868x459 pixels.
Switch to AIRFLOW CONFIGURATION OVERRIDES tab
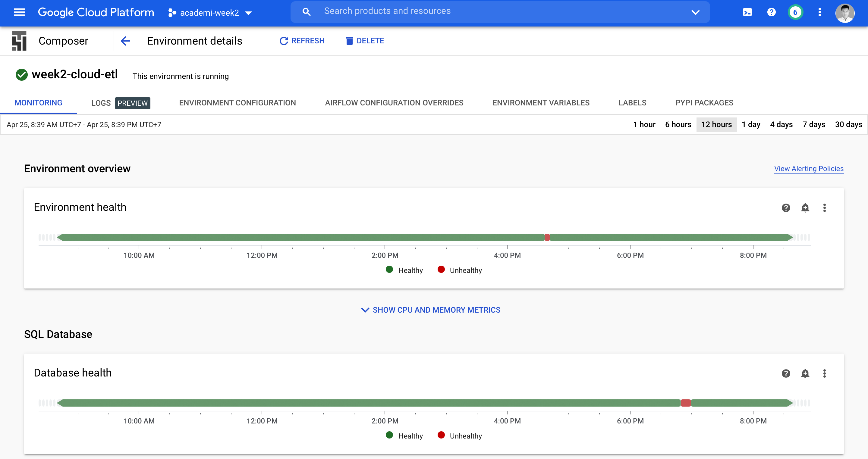[x=394, y=103]
